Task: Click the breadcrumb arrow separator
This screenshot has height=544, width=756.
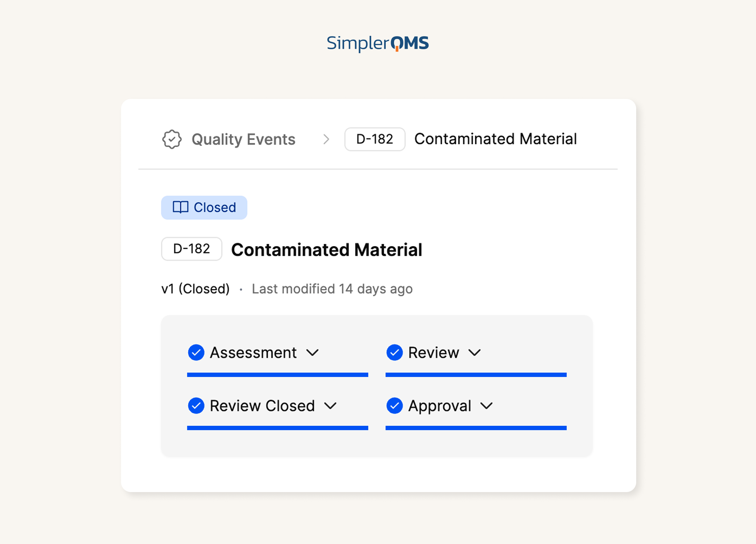Action: [x=326, y=139]
